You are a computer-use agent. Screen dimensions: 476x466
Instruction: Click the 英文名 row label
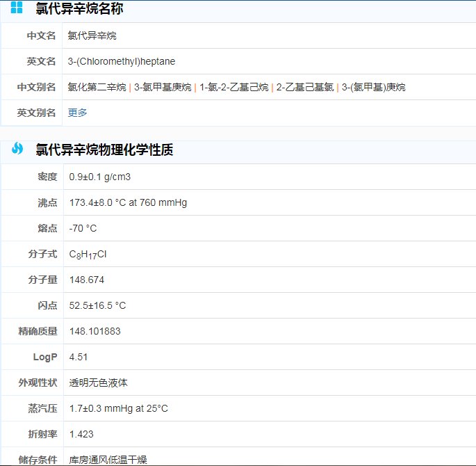41,61
